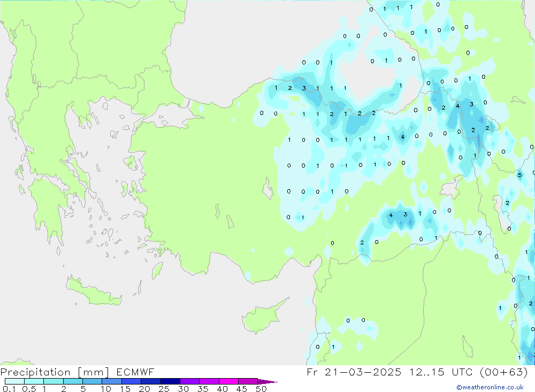
Task: Click the '20' legend scale label
Action: click(x=144, y=389)
